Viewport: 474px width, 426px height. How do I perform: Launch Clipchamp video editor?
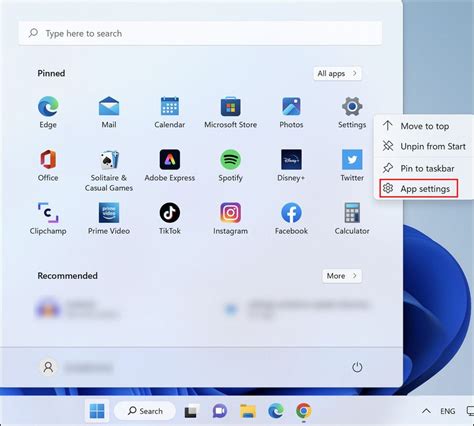pos(48,219)
